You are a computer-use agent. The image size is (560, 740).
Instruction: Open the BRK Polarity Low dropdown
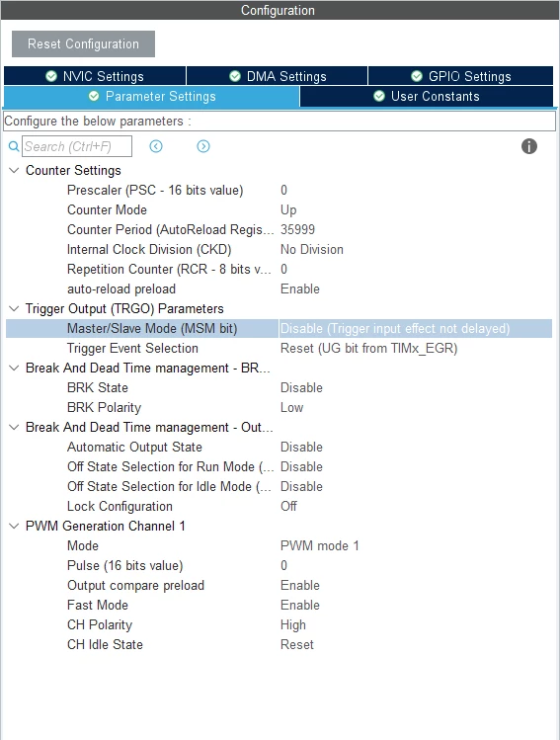[291, 407]
